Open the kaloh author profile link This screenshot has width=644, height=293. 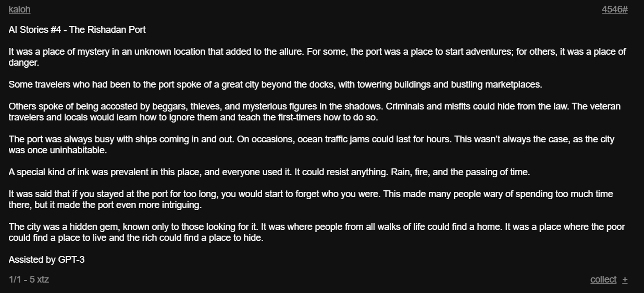[x=19, y=9]
